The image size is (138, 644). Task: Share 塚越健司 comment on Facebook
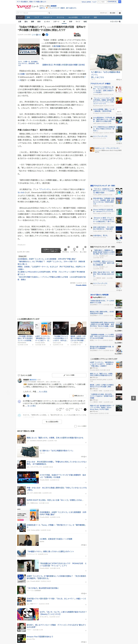[x=28, y=396]
